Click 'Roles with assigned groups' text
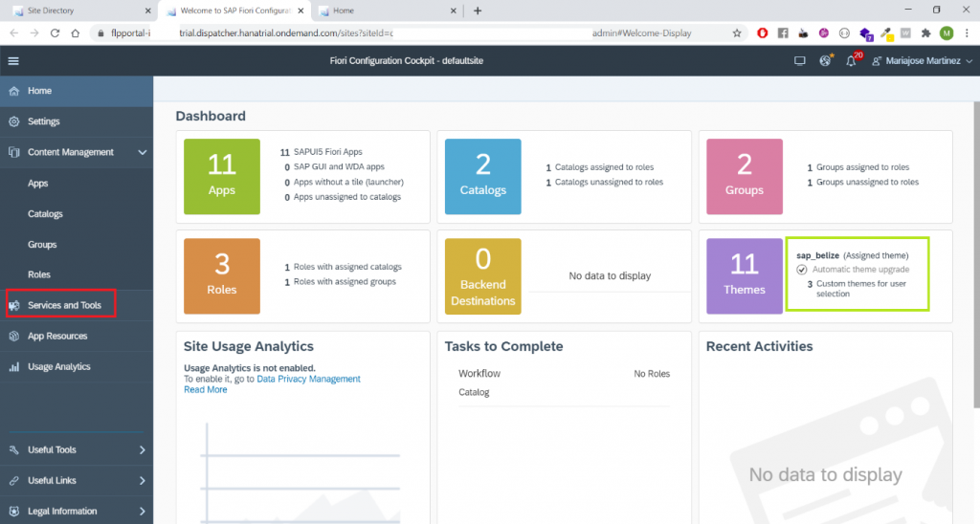 pos(345,281)
